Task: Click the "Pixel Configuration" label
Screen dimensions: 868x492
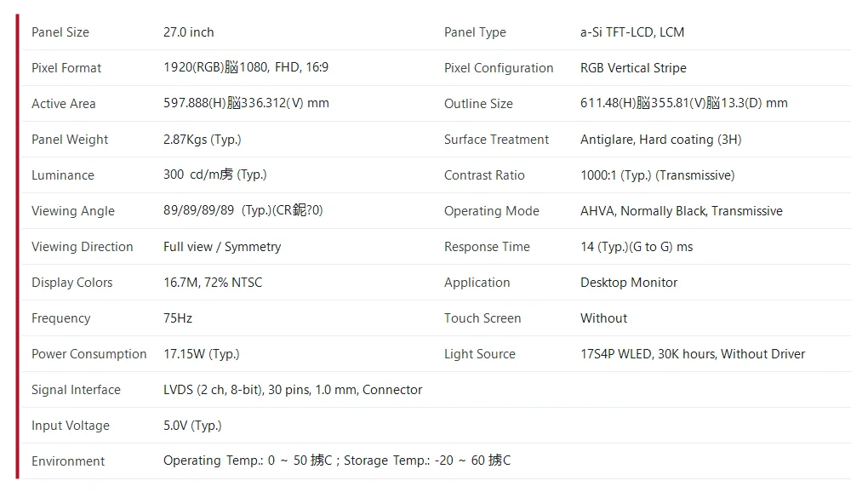Action: 499,68
